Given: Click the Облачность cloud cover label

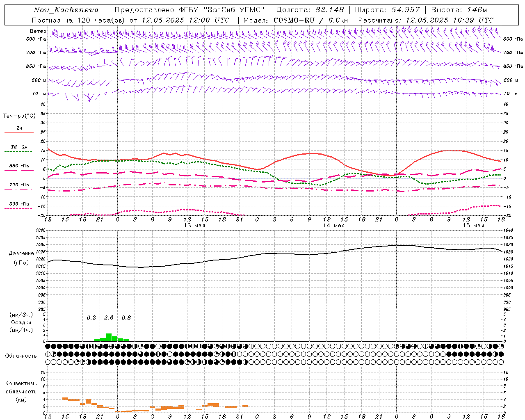Looking at the screenshot, I should (21, 356).
